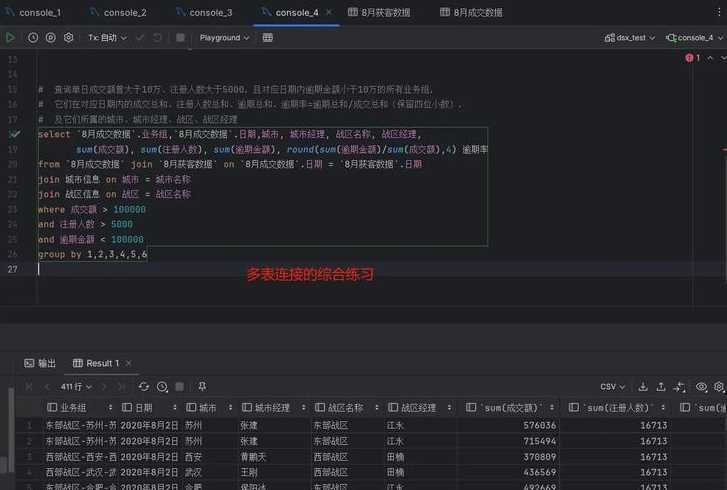The height and width of the screenshot is (490, 727).
Task: Open the Playground mode dropdown
Action: [x=224, y=38]
